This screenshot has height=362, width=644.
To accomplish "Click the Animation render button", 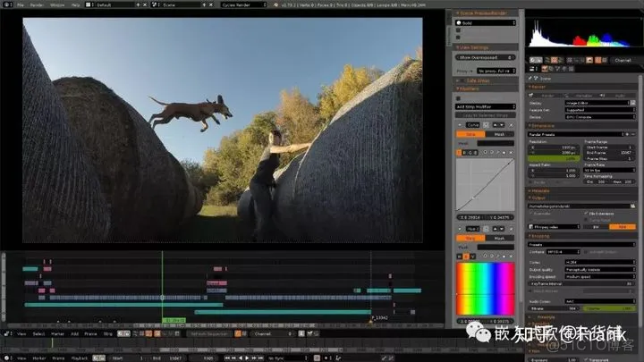I will coord(580,96).
